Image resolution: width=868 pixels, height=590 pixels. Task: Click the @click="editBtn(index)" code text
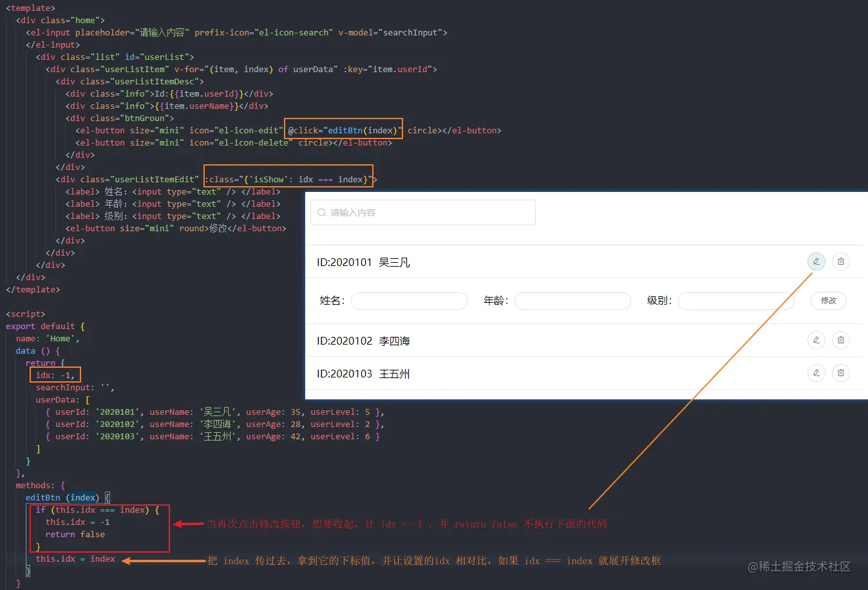(x=345, y=130)
